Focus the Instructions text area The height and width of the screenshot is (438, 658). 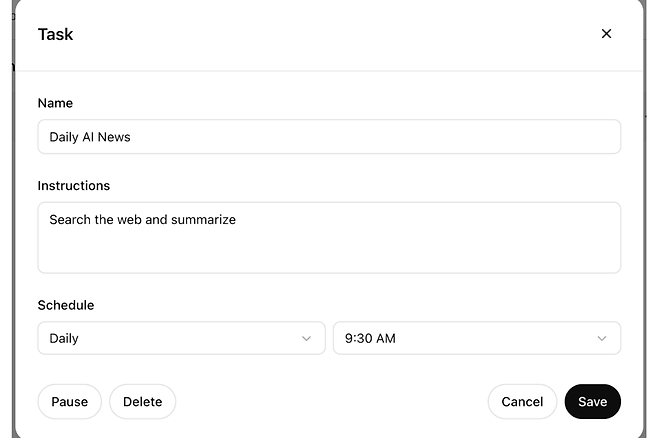pyautogui.click(x=329, y=238)
